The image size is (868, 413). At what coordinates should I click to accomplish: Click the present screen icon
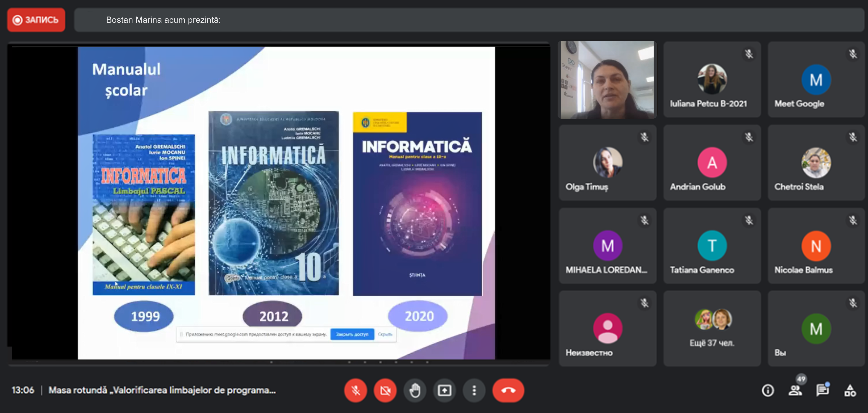(444, 390)
